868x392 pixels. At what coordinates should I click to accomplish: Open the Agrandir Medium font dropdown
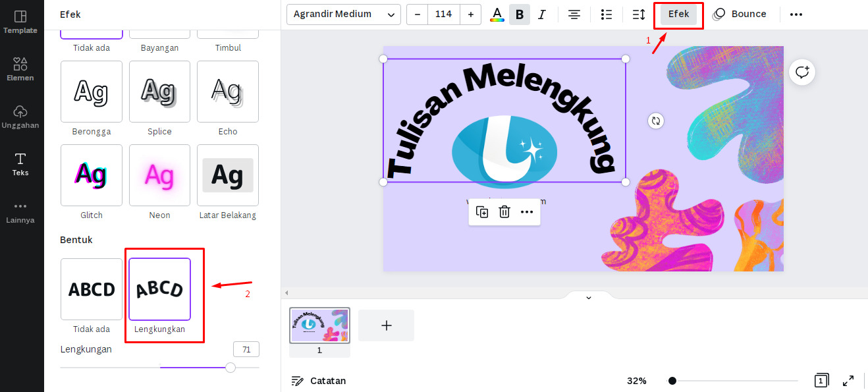[342, 14]
